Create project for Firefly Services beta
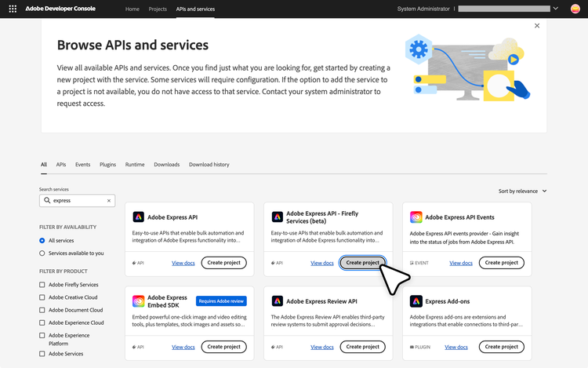The height and width of the screenshot is (368, 588). pyautogui.click(x=363, y=263)
